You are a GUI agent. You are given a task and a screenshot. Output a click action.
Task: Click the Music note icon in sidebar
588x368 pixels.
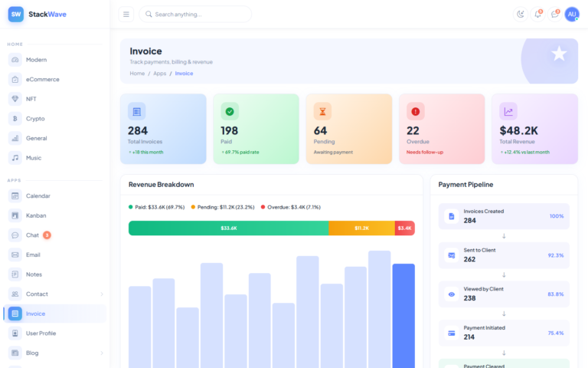[15, 158]
